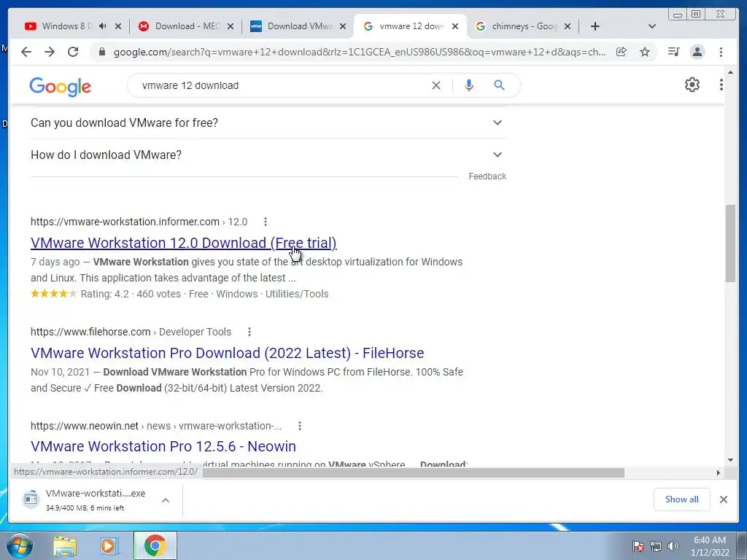Click the vertical page scrollbar thumb
Screen dimensions: 747x560
tap(730, 243)
